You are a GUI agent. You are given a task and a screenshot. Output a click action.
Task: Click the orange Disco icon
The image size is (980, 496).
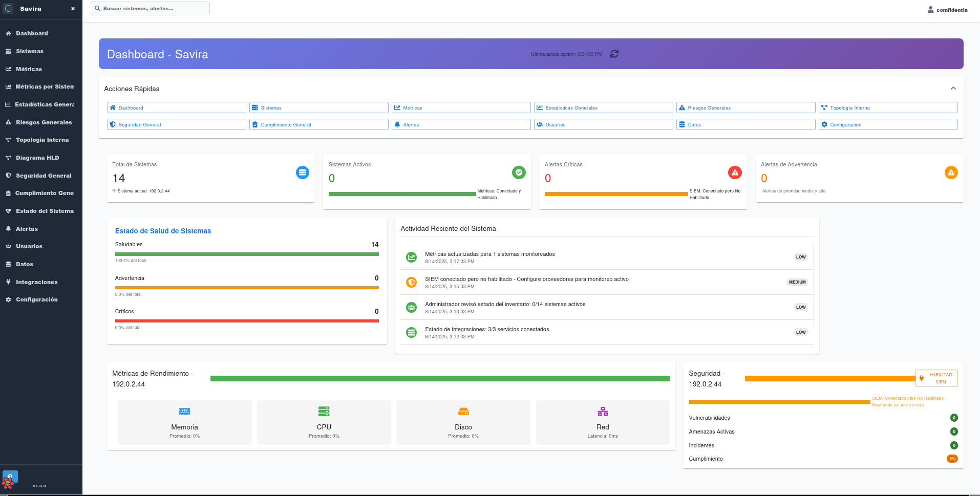click(463, 411)
